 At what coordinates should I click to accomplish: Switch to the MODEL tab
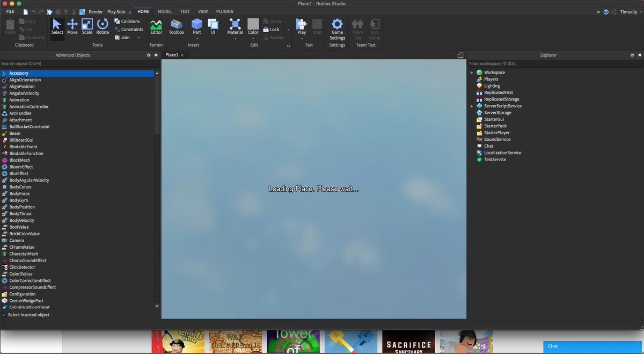pos(165,11)
